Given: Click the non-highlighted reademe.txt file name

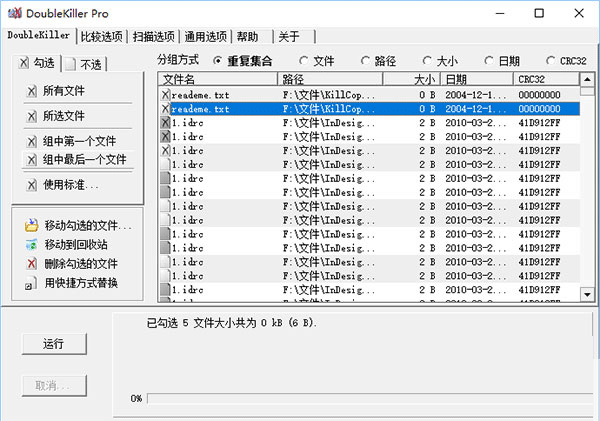Looking at the screenshot, I should coord(200,95).
